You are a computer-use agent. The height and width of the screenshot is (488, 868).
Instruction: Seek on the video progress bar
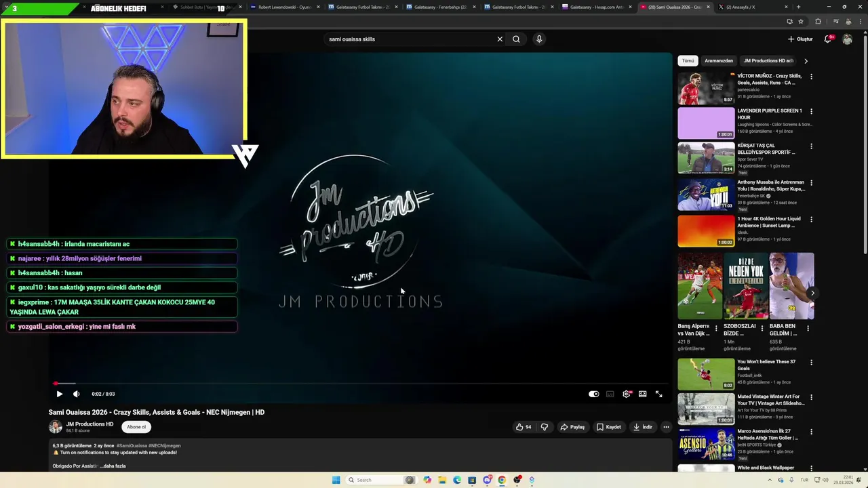pos(359,384)
